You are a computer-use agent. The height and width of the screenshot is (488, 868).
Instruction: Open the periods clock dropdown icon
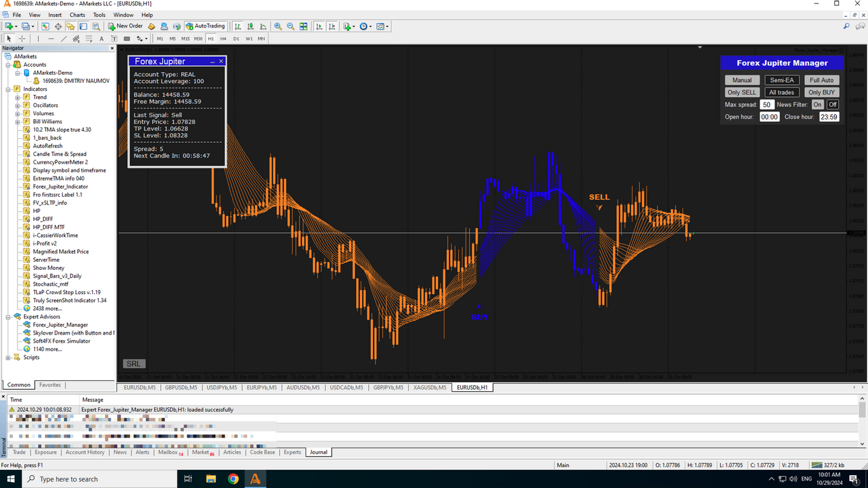pyautogui.click(x=365, y=26)
